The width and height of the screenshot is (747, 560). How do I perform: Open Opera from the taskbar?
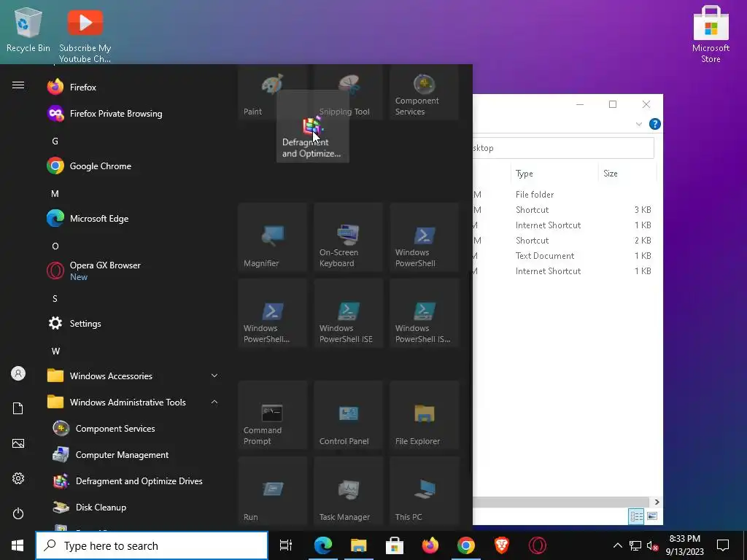coord(538,545)
